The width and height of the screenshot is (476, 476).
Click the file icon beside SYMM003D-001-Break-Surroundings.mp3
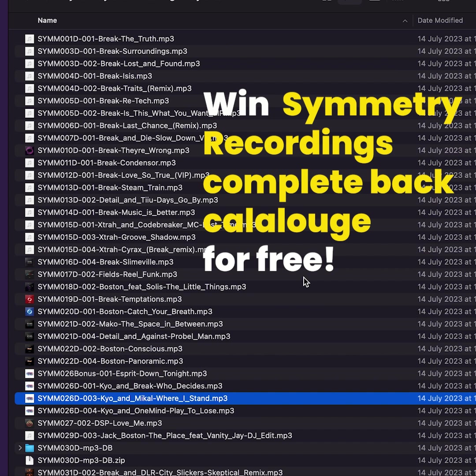[x=30, y=51]
